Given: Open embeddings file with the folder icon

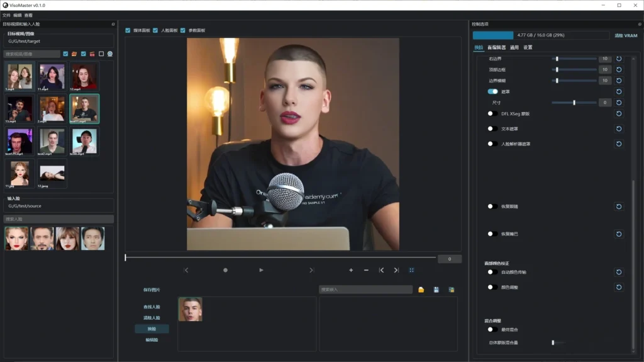Looking at the screenshot, I should [421, 290].
